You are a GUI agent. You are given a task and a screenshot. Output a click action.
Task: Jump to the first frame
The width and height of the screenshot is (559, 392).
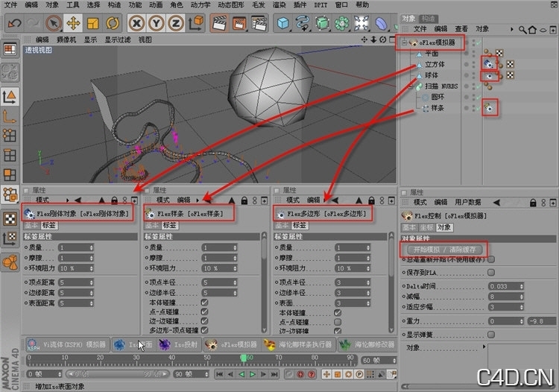(x=220, y=374)
